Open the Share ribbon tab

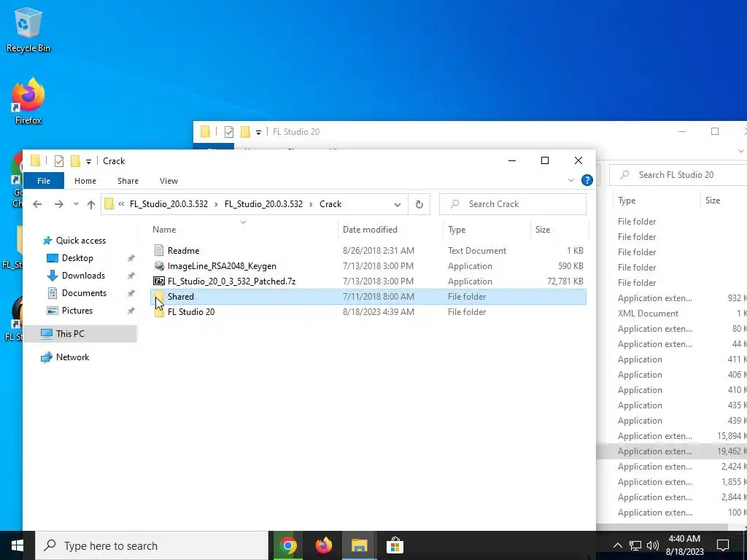[128, 181]
